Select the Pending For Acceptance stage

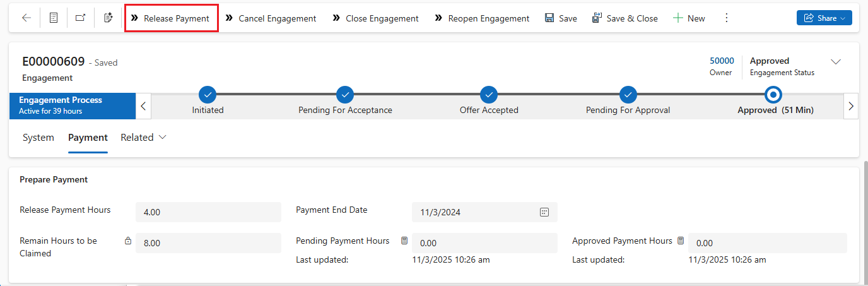(x=345, y=95)
